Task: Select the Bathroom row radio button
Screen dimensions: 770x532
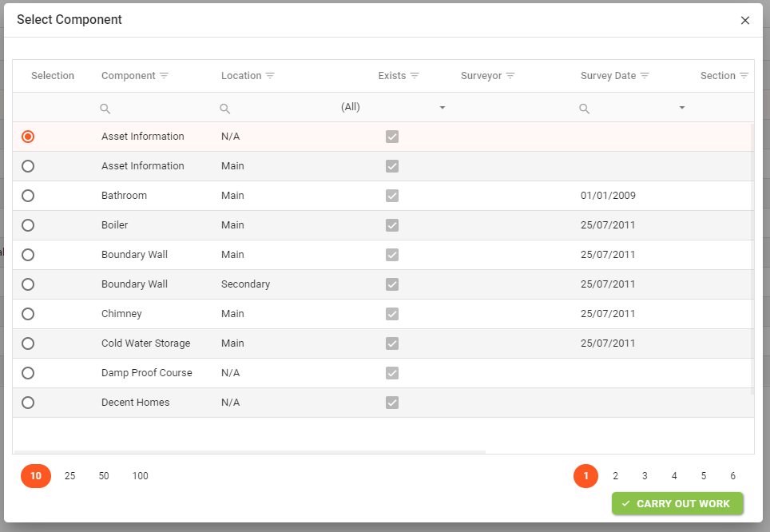Action: click(28, 196)
